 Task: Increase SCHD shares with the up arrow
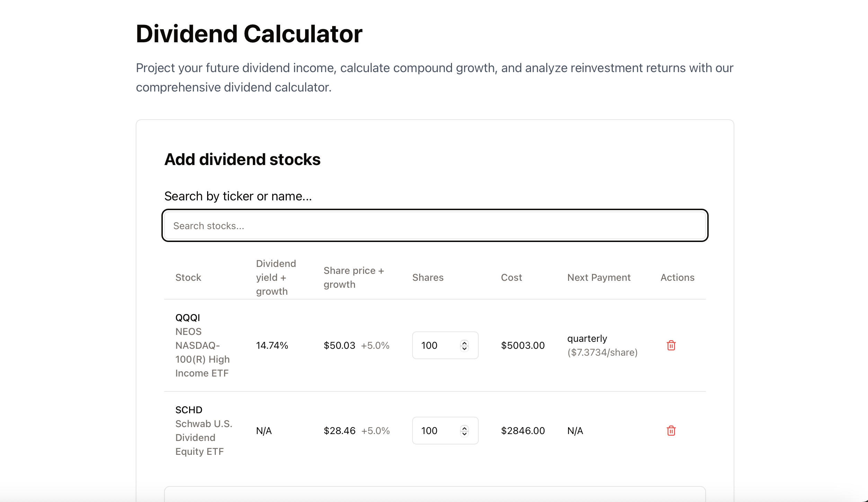pyautogui.click(x=464, y=427)
